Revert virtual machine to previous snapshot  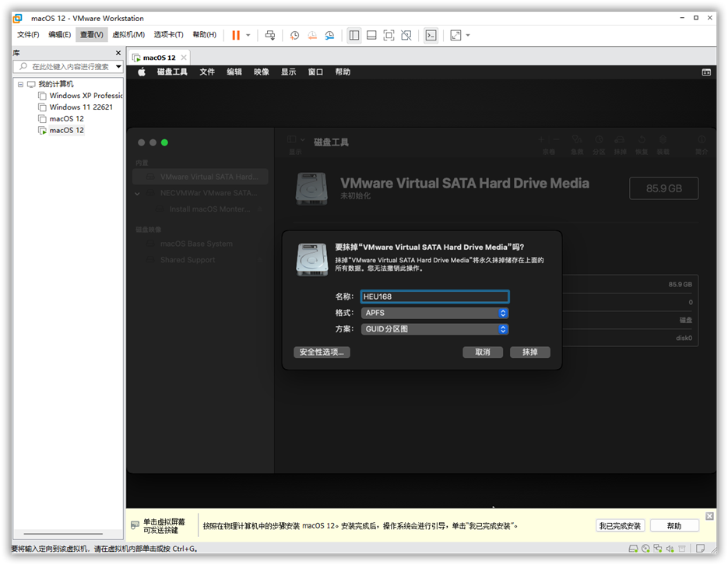[x=312, y=35]
